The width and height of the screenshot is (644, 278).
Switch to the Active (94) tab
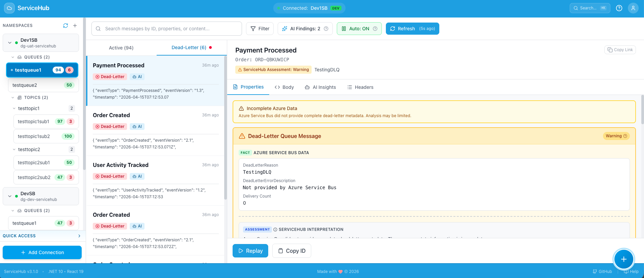(x=121, y=48)
